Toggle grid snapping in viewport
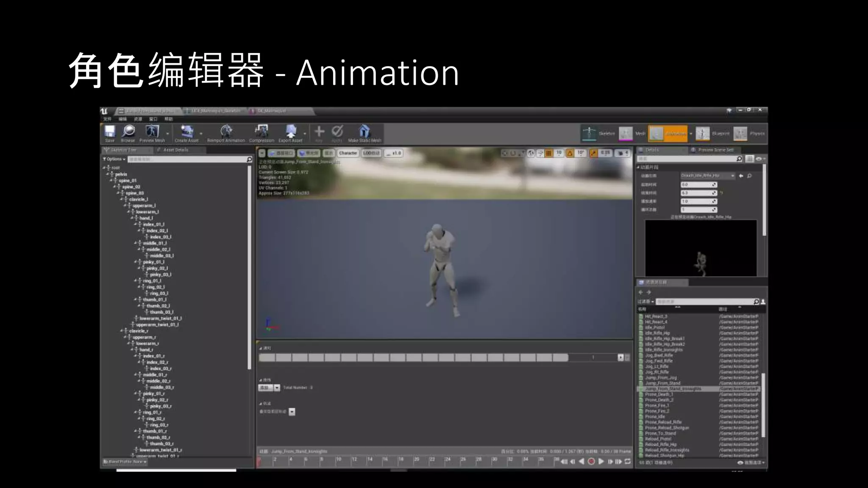The image size is (868, 488). tap(549, 153)
